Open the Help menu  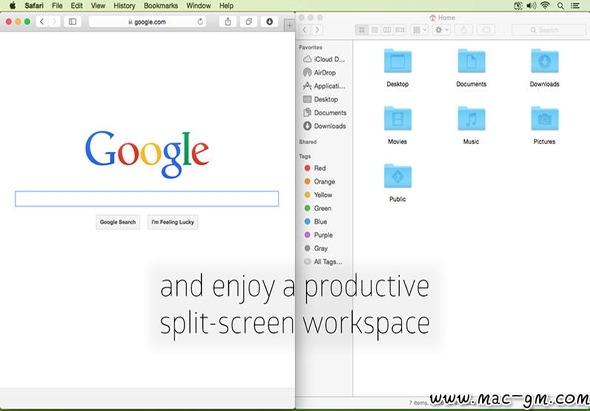226,6
